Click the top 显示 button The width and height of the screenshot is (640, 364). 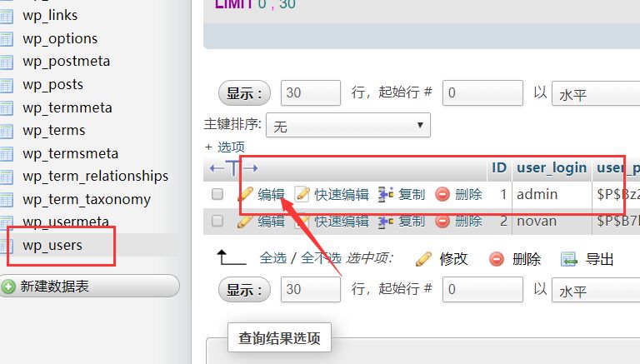244,93
